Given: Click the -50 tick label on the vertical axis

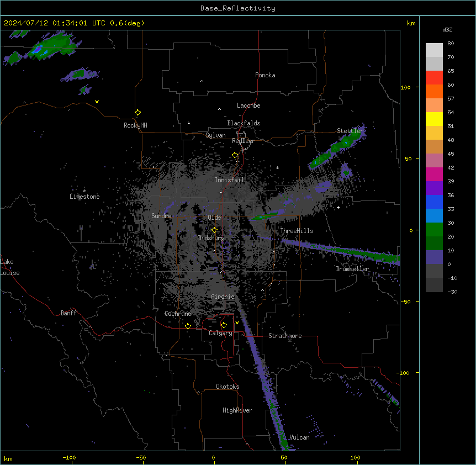Looking at the screenshot, I should [405, 302].
